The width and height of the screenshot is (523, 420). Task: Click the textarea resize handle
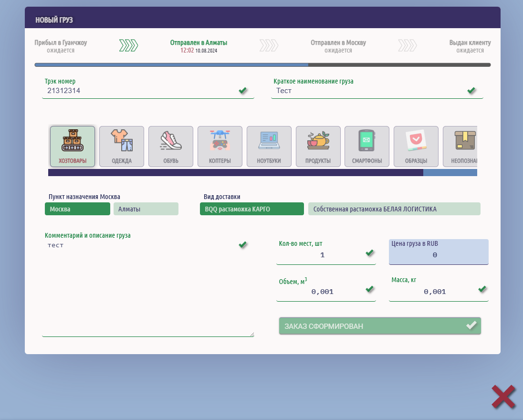click(x=252, y=334)
